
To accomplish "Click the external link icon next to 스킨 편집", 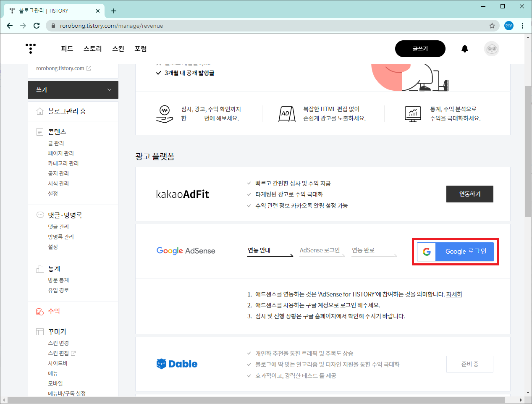I will tap(73, 353).
